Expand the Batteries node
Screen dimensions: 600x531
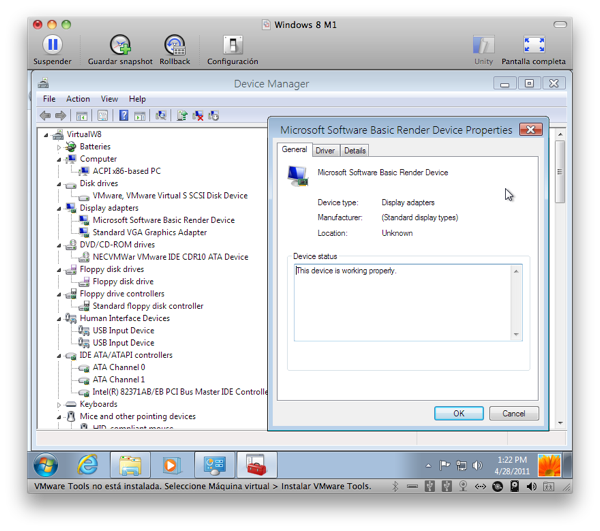click(59, 147)
